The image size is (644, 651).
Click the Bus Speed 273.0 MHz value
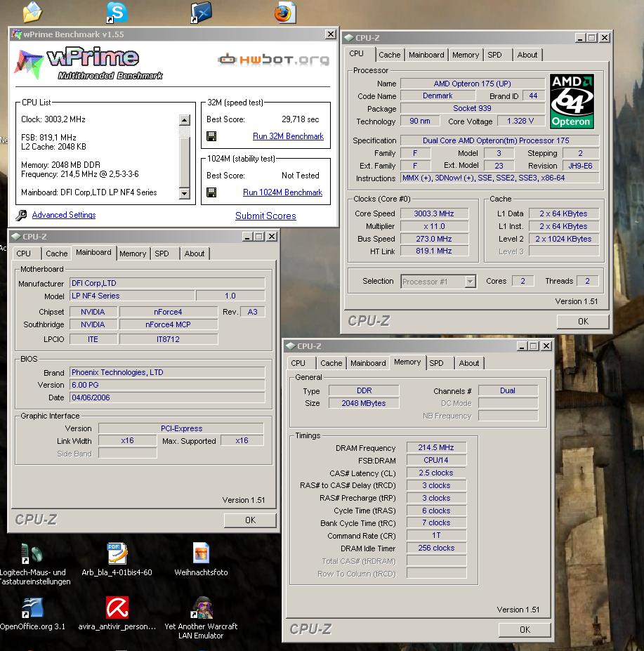tap(434, 239)
